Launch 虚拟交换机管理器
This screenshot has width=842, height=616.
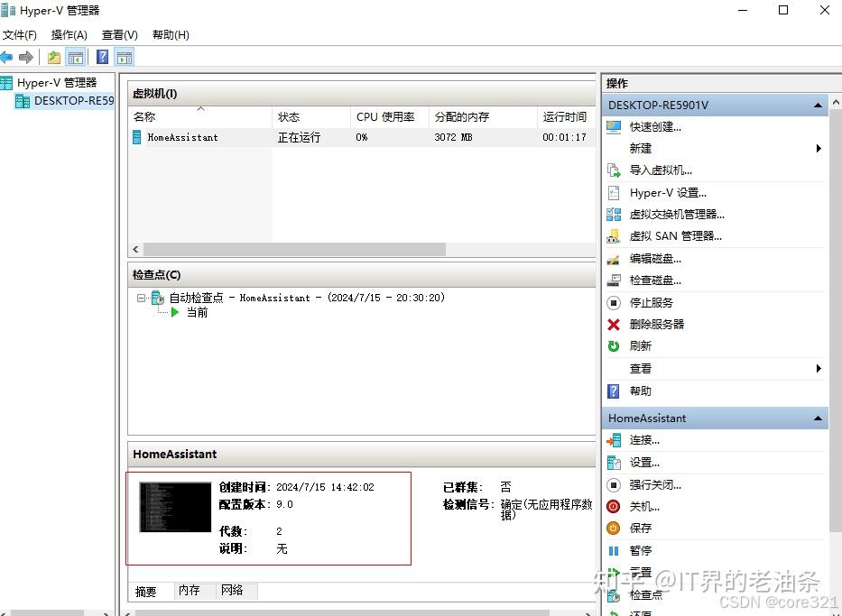674,214
